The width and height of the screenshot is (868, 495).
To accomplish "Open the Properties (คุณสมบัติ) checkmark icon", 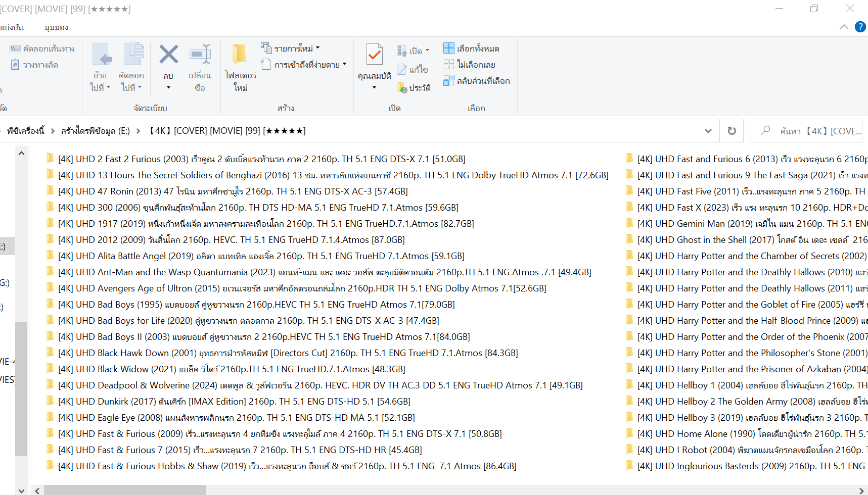I will click(x=374, y=55).
